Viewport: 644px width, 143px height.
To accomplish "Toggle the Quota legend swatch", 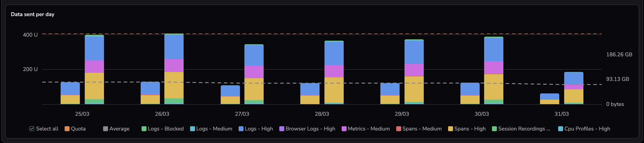I will pyautogui.click(x=67, y=129).
